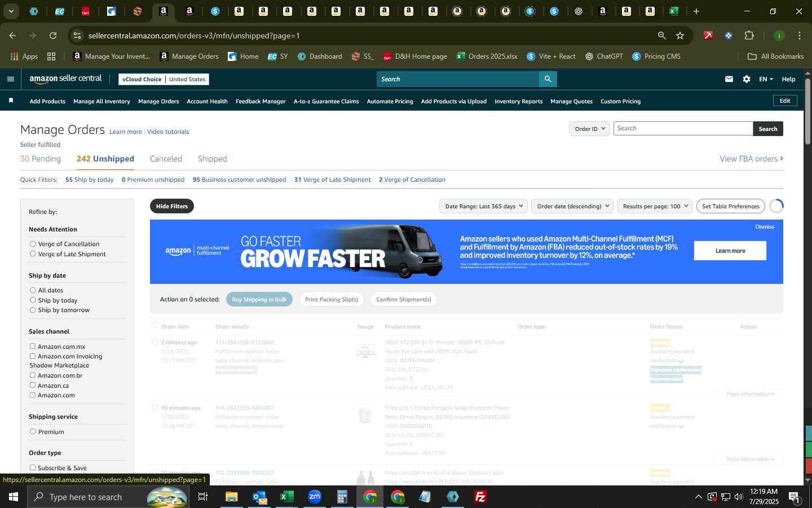The height and width of the screenshot is (508, 812).
Task: Go back with the browser back arrow
Action: click(12, 36)
